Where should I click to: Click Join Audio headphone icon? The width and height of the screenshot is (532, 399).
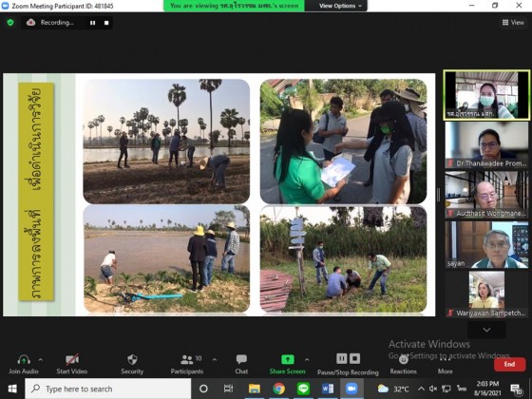click(24, 359)
